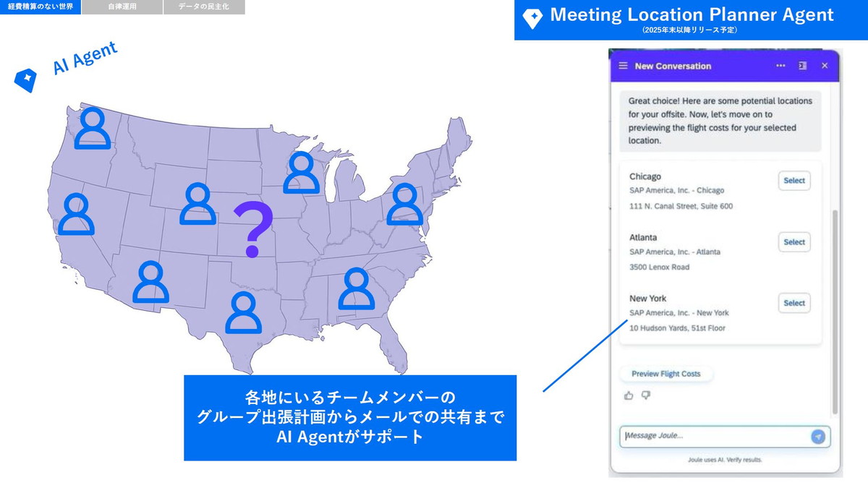Viewport: 868px width, 488px height.
Task: Click the 'New Conversation' title text
Action: pos(673,66)
